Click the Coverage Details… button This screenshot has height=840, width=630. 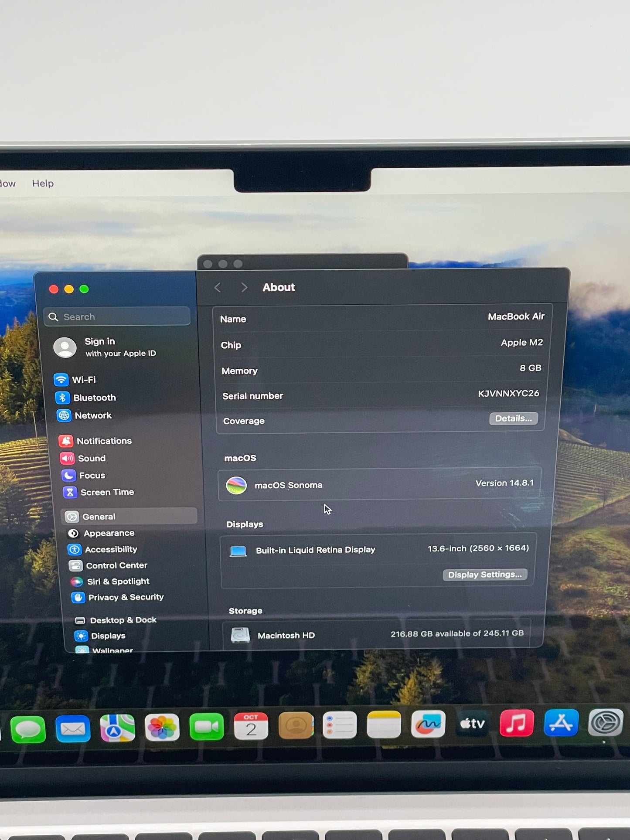tap(513, 418)
